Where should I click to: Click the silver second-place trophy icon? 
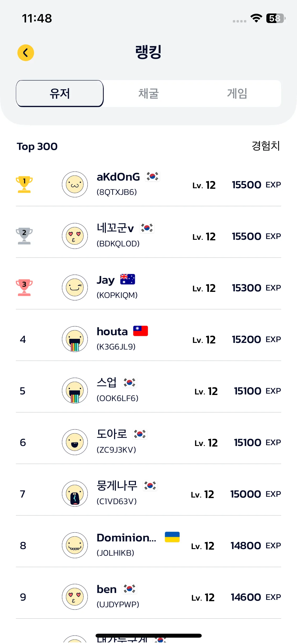[24, 236]
